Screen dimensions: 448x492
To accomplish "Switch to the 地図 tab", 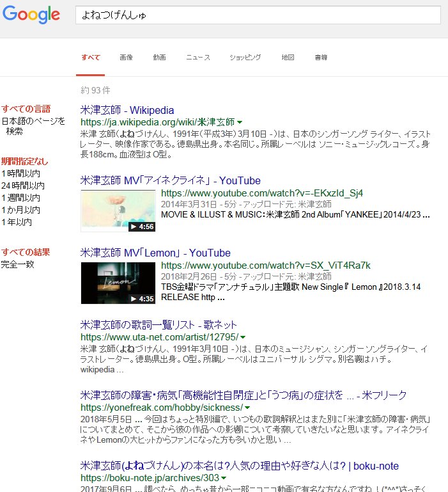I will [x=288, y=58].
